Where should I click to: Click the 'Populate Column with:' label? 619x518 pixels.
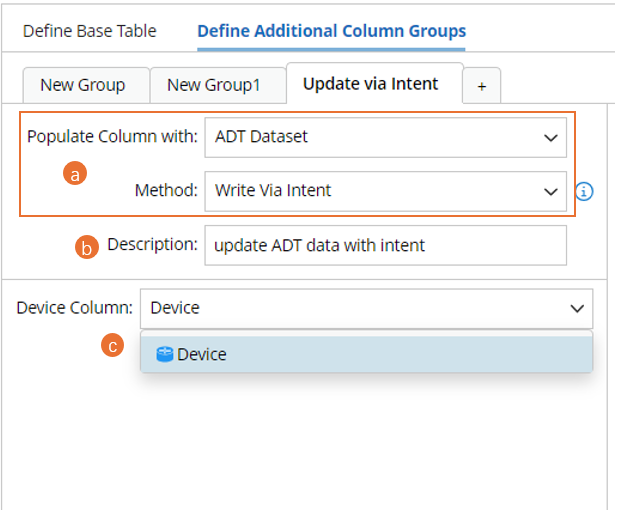tap(112, 137)
